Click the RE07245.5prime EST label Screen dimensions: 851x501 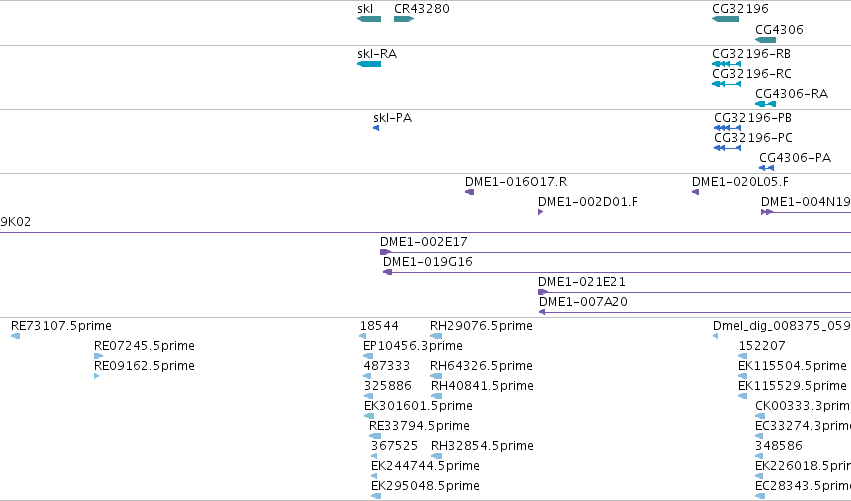pos(144,346)
